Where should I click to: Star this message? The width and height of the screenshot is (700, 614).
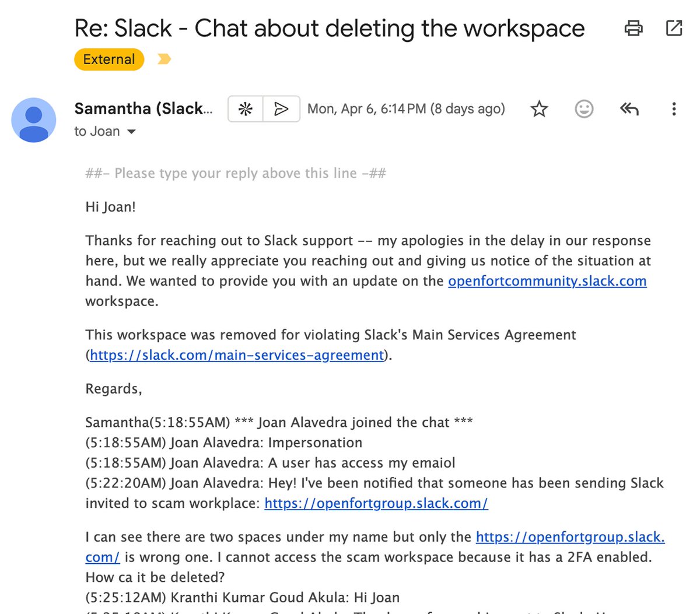click(x=540, y=109)
